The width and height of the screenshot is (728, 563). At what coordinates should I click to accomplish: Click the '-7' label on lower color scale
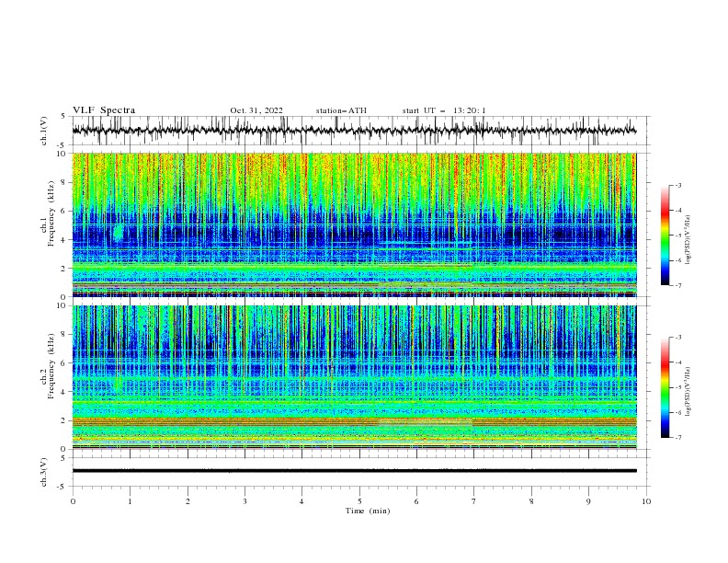click(678, 438)
